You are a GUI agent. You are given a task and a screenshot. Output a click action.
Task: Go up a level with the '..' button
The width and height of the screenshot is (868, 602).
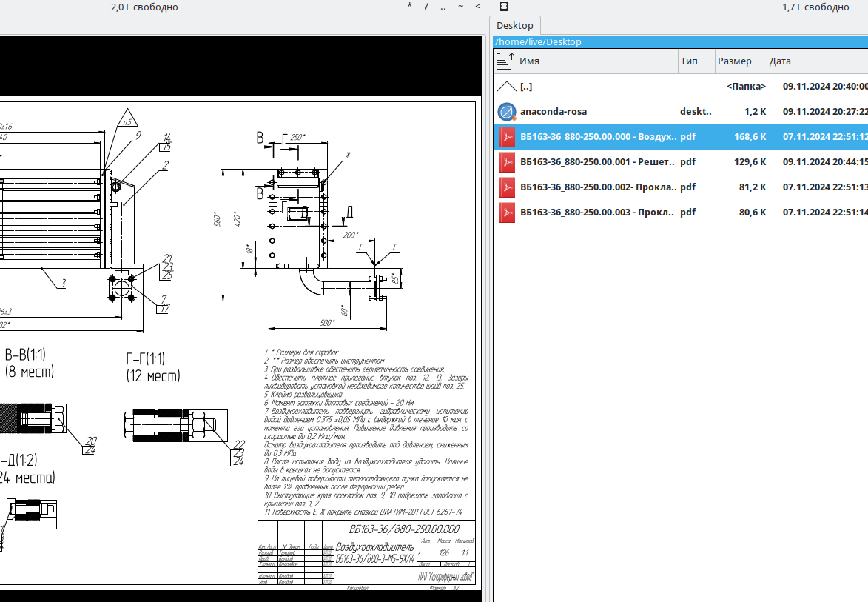click(x=443, y=7)
